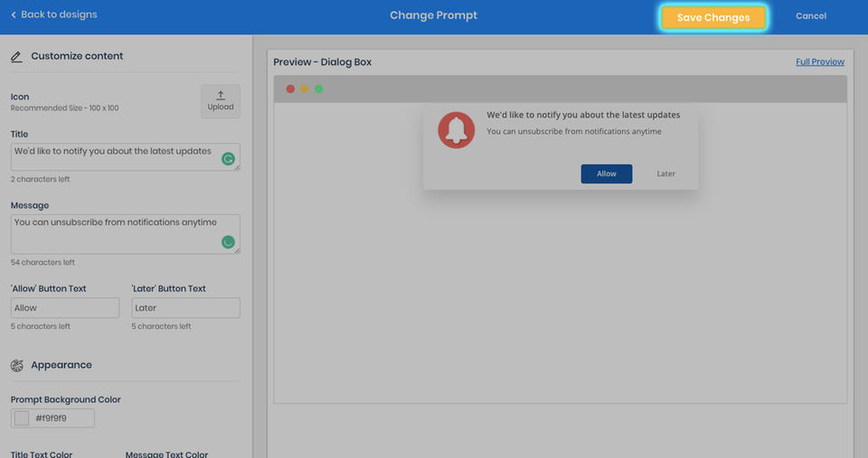Cancel the prompt changes

[x=811, y=16]
